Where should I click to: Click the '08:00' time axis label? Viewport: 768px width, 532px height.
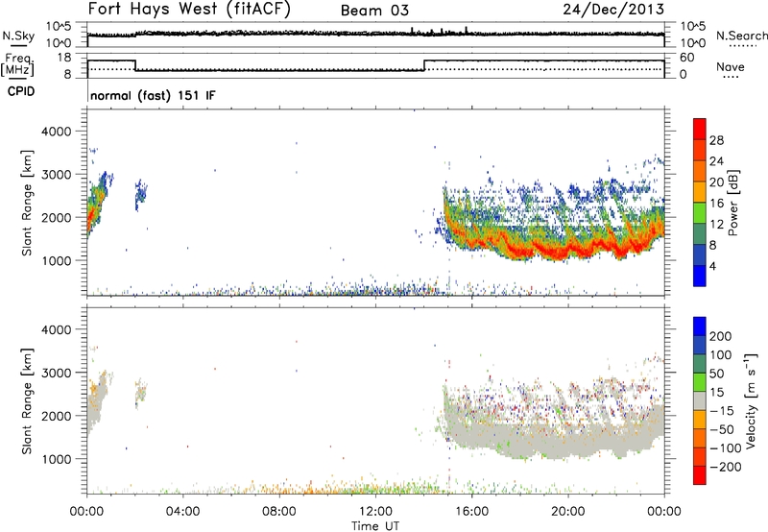pyautogui.click(x=278, y=512)
